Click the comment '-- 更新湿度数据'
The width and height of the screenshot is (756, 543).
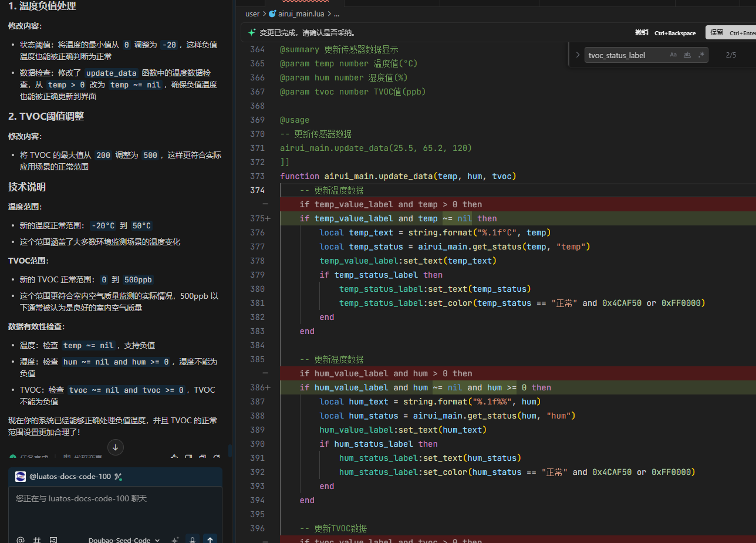click(x=332, y=359)
